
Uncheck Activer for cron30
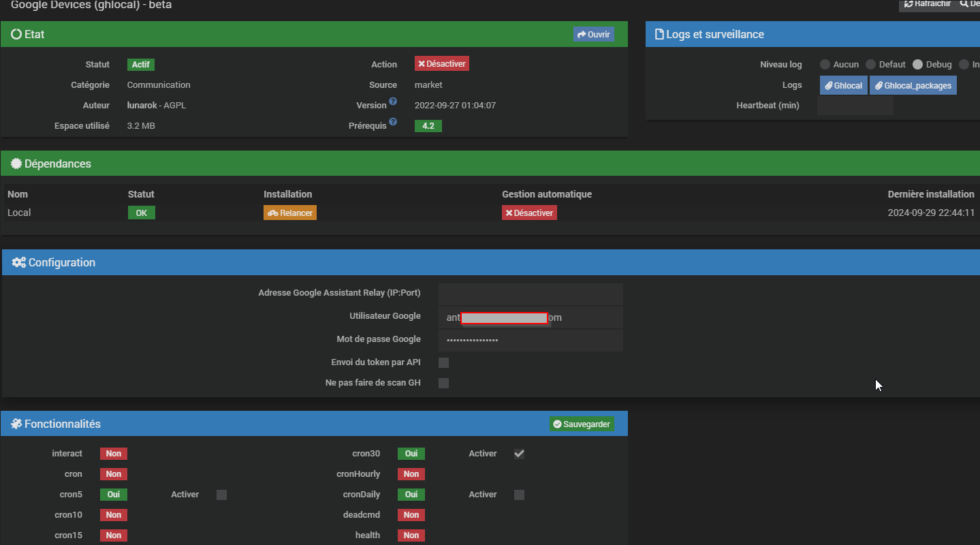(x=519, y=454)
